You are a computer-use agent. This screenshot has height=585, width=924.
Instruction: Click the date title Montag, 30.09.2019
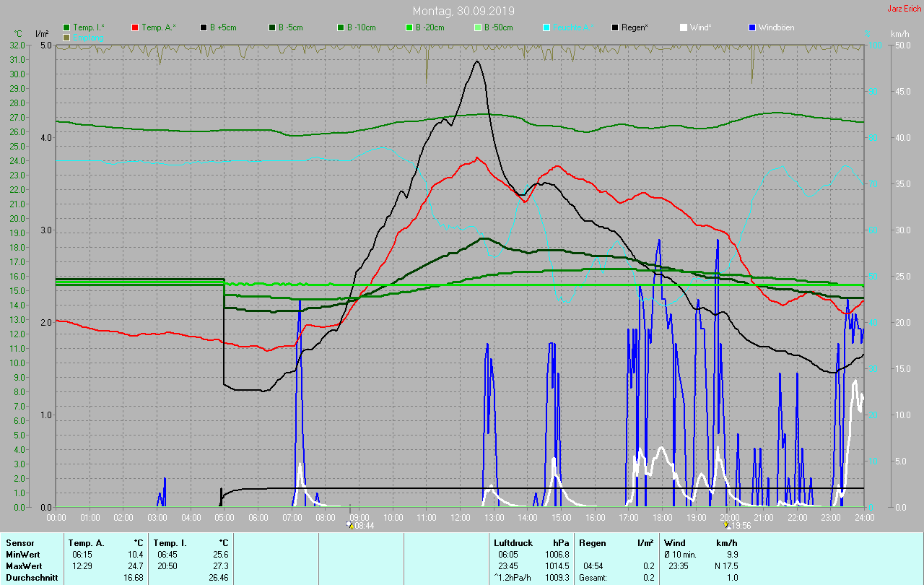point(463,11)
